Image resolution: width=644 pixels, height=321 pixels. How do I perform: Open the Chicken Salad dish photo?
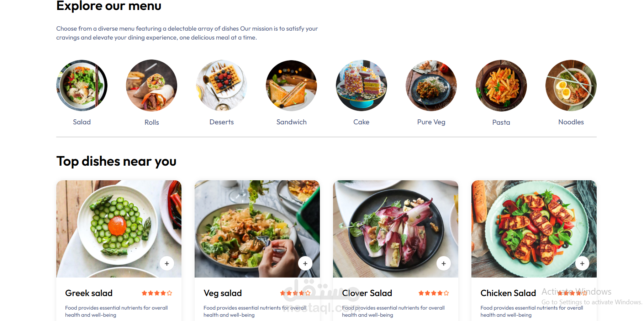click(534, 224)
